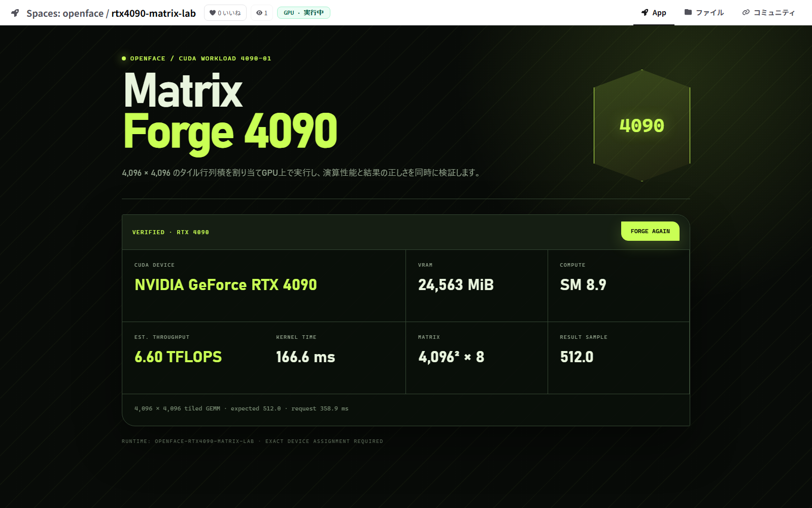The image size is (812, 508).
Task: Click the CUDA DEVICE label
Action: 154,265
